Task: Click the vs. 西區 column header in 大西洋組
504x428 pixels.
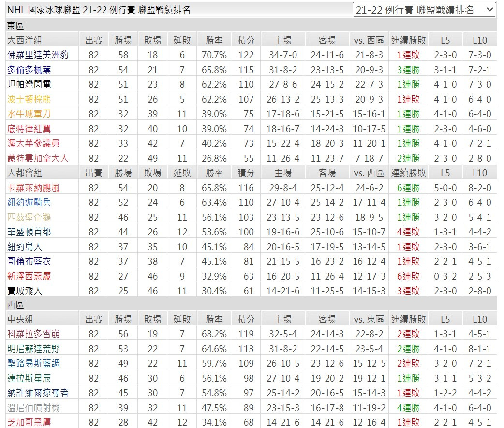Action: point(369,40)
